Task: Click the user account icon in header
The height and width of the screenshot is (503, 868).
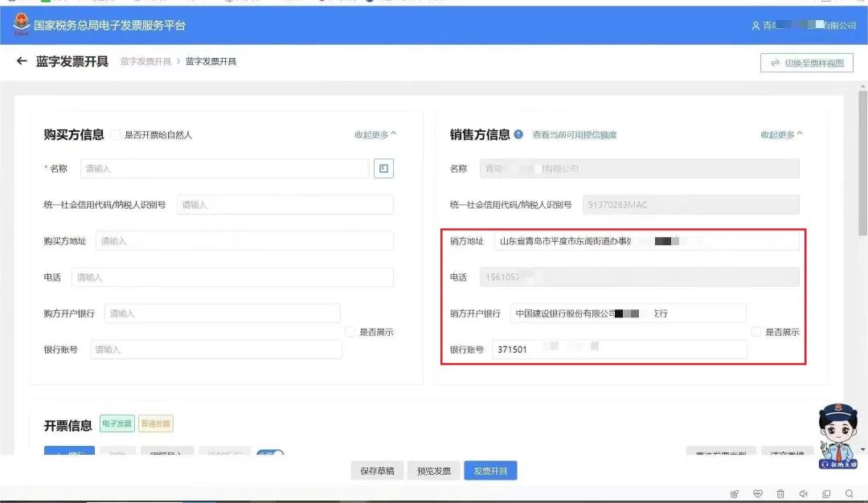Action: tap(755, 26)
